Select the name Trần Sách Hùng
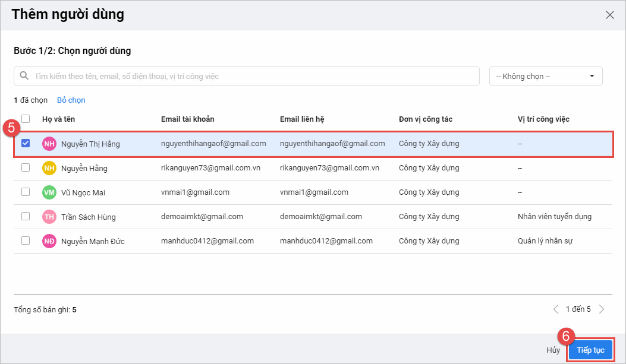Viewport: 626px width, 364px height. click(88, 217)
